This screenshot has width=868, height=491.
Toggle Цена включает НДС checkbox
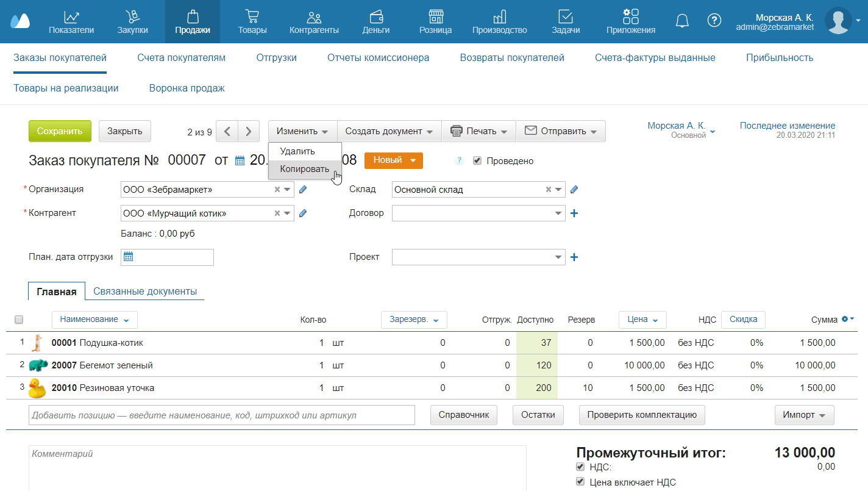tap(580, 482)
